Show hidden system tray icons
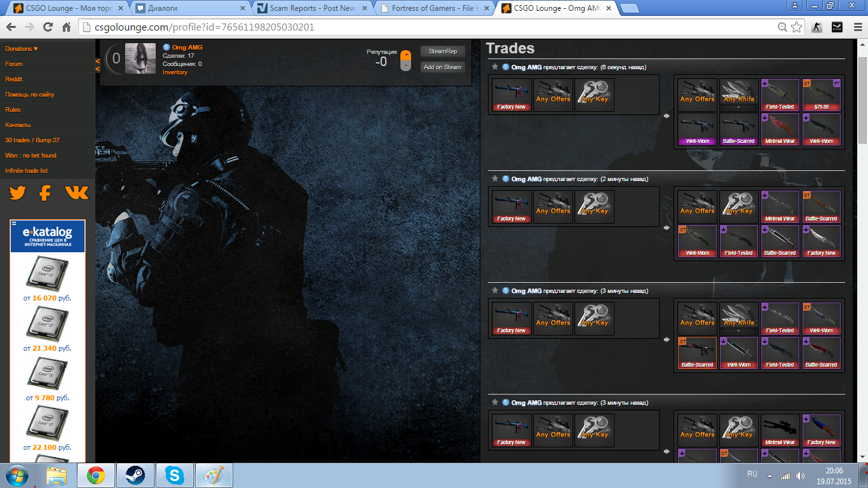Viewport: 868px width, 488px height. pos(770,475)
